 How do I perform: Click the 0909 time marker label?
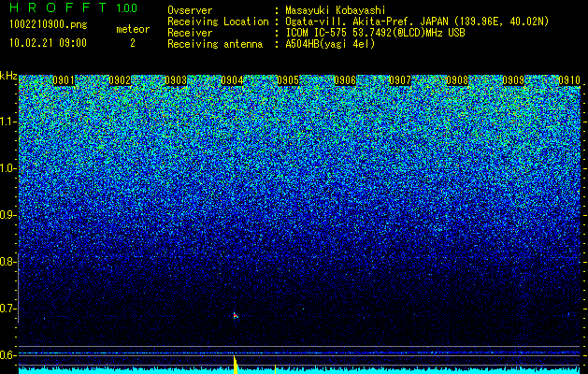click(x=513, y=80)
